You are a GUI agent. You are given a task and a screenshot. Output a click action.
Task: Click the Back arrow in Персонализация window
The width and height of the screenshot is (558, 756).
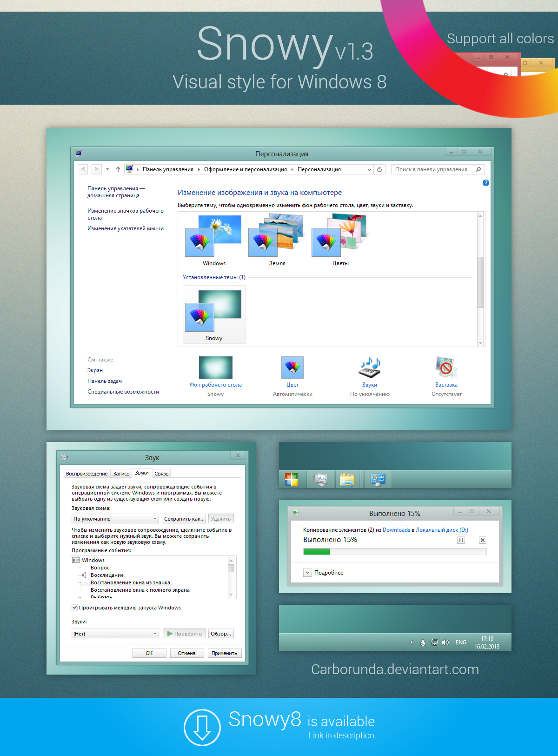[x=82, y=169]
